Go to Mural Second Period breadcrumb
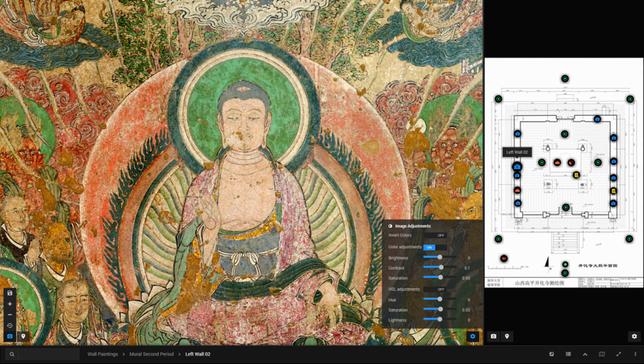Screen dimensions: 644x364 click(x=152, y=354)
